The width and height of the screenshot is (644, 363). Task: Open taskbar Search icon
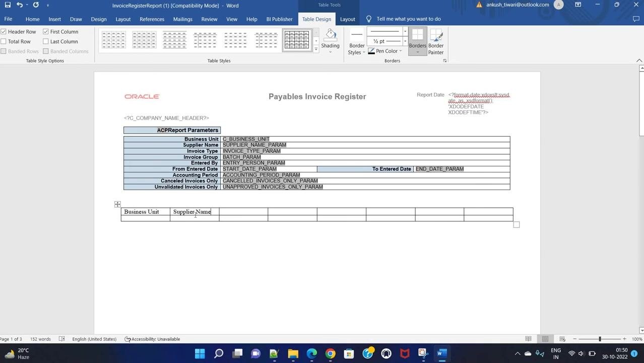pyautogui.click(x=219, y=354)
